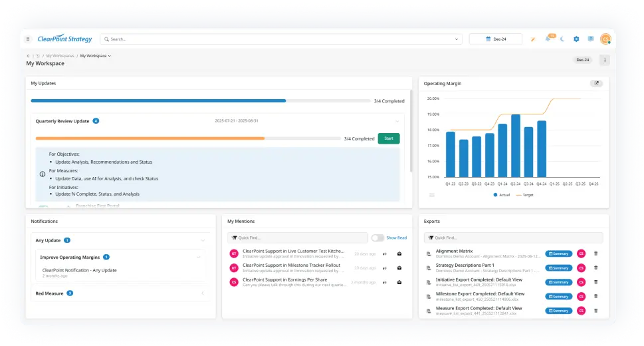Delete the Initiative Export Completed entry
This screenshot has height=346, width=644.
pyautogui.click(x=595, y=282)
